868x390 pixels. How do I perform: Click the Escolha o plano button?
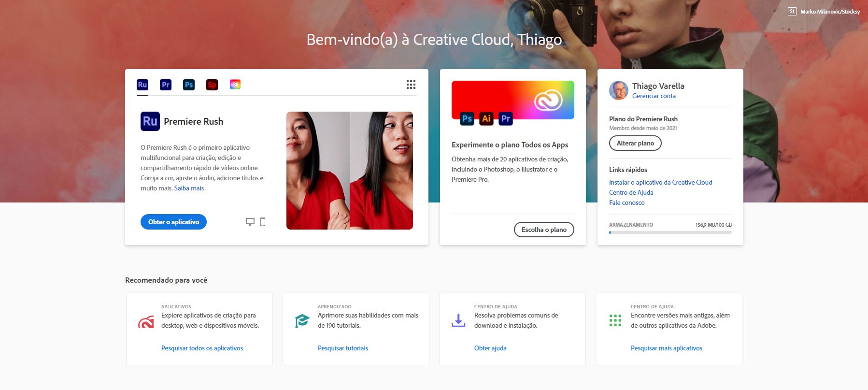click(x=544, y=230)
